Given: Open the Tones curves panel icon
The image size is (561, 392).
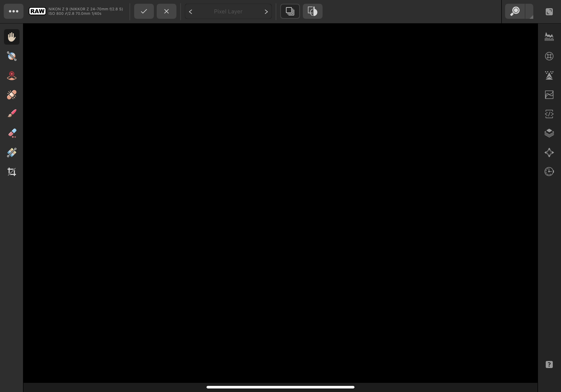Looking at the screenshot, I should click(x=549, y=94).
